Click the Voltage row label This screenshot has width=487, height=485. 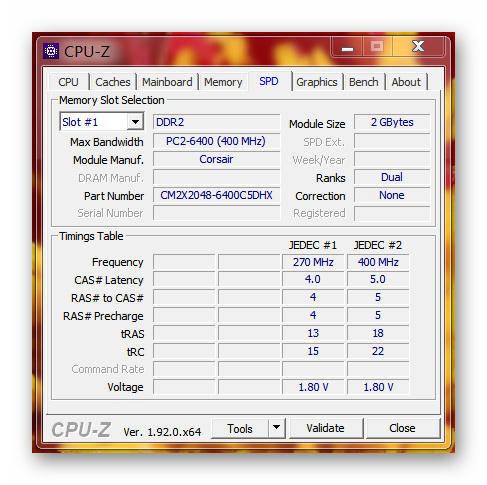(x=125, y=387)
